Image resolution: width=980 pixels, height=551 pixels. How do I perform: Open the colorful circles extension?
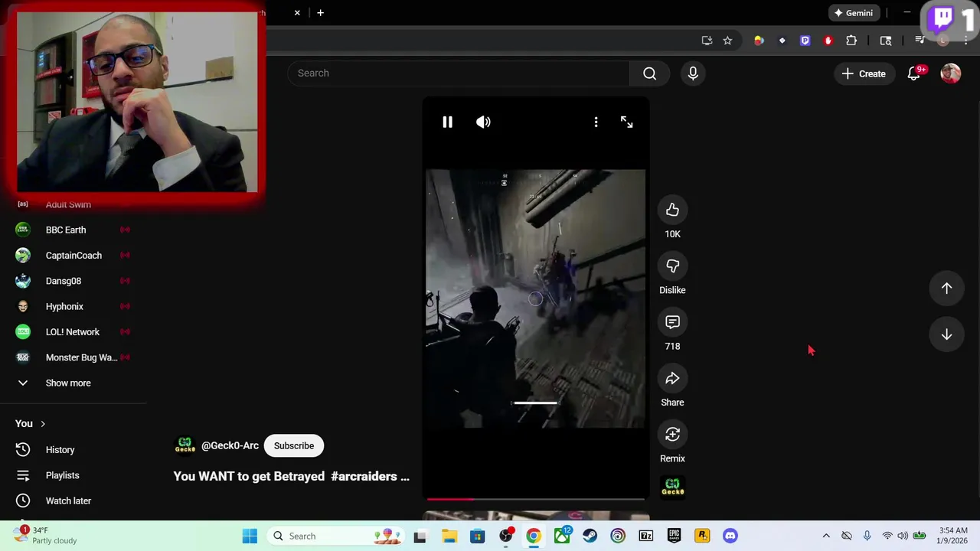tap(759, 41)
